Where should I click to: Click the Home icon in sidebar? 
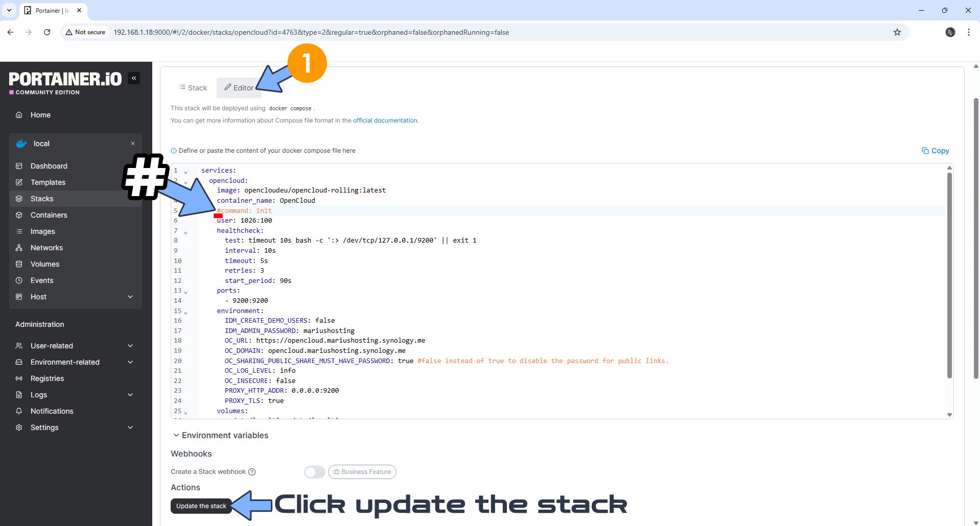[19, 115]
